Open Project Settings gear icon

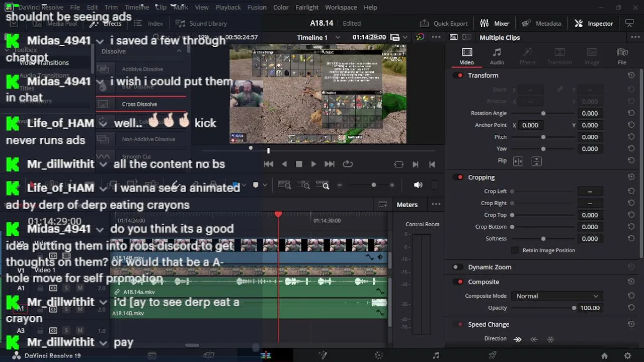[627, 355]
